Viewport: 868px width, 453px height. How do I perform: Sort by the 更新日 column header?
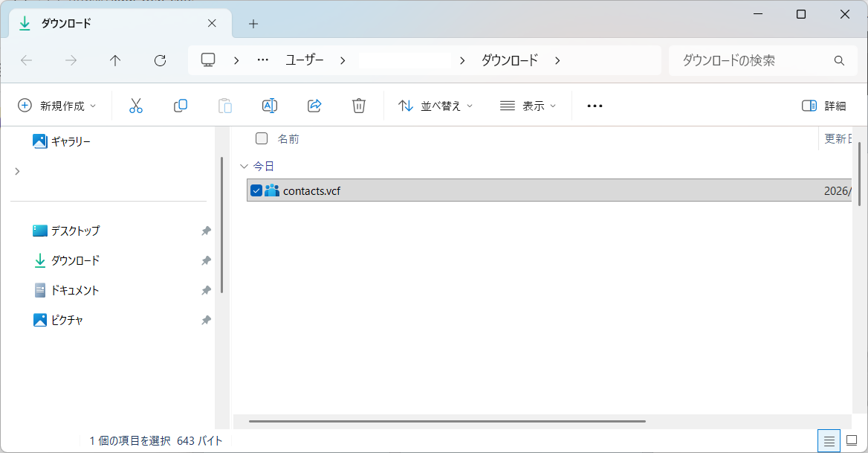[838, 139]
